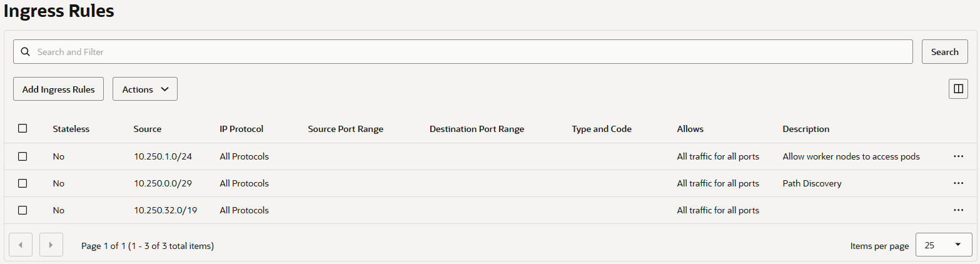Screen dimensions: 980x264
Task: Open the column layout settings icon
Action: pos(958,89)
